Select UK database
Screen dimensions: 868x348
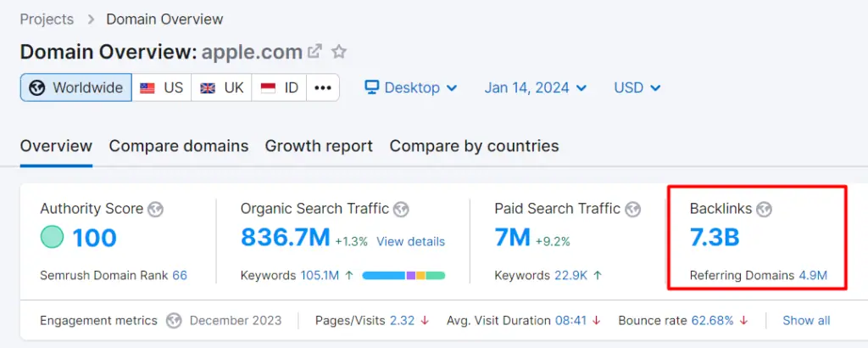pos(221,87)
